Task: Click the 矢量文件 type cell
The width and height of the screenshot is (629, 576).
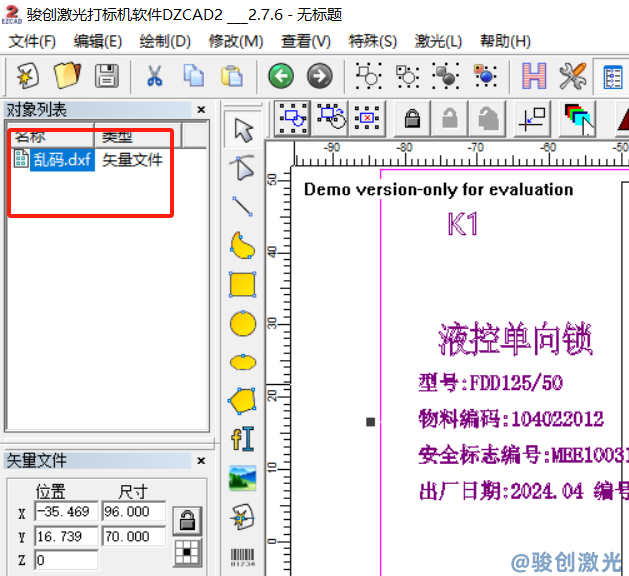Action: coord(132,160)
